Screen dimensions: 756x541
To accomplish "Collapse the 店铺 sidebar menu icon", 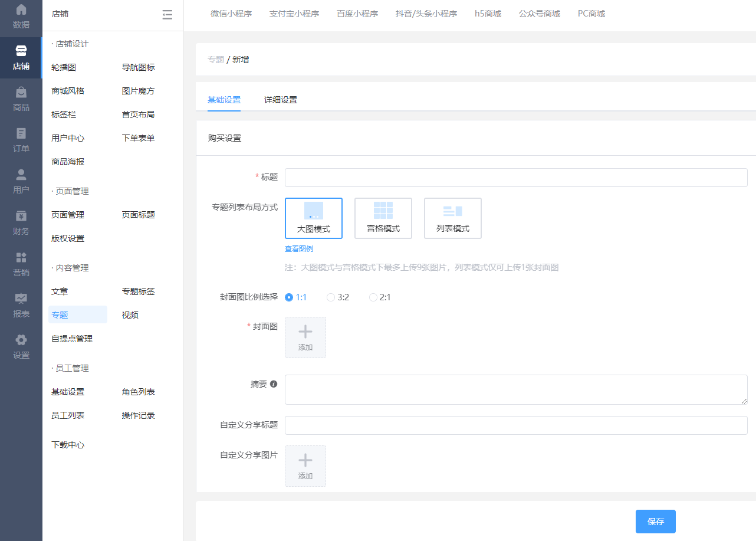I will [167, 15].
